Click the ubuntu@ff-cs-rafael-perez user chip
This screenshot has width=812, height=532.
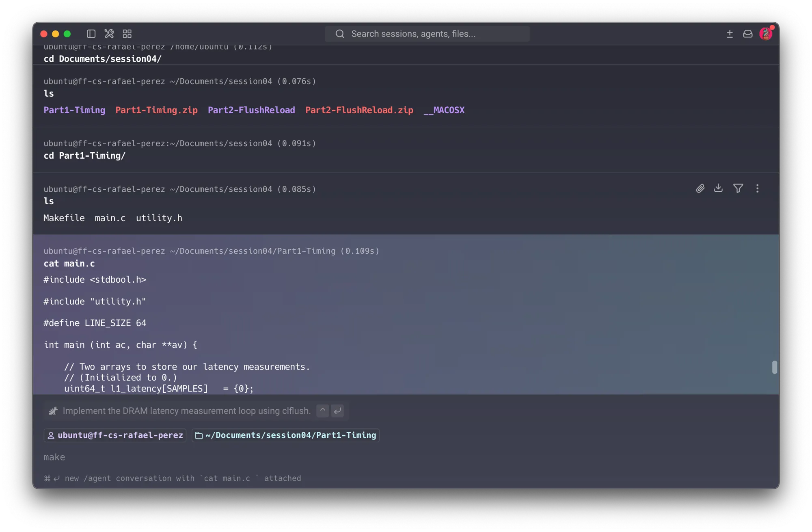point(115,435)
